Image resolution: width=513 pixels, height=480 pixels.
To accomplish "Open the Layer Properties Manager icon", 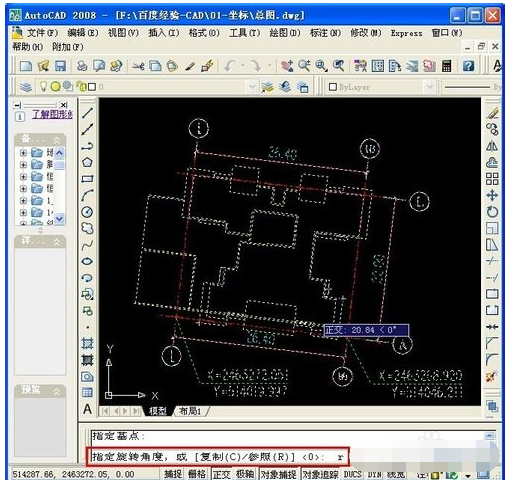I will click(26, 87).
